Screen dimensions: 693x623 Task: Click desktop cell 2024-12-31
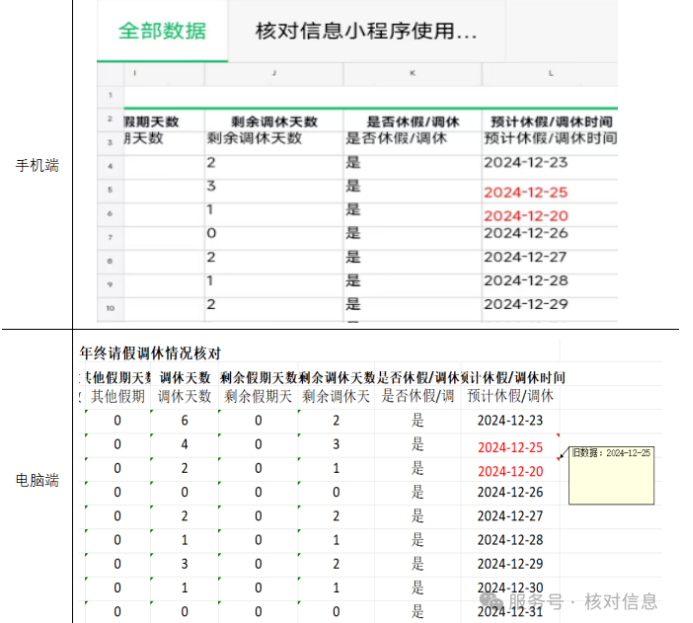510,612
